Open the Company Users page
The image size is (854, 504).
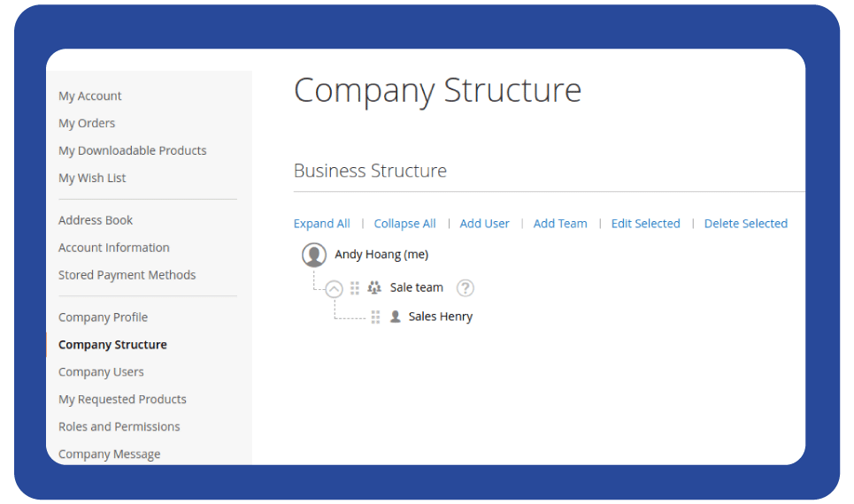101,372
